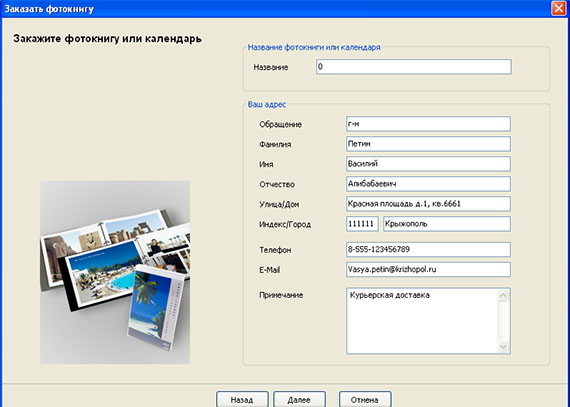The width and height of the screenshot is (570, 407).
Task: Click the Примечание scrollbar down arrow
Action: pos(503,347)
